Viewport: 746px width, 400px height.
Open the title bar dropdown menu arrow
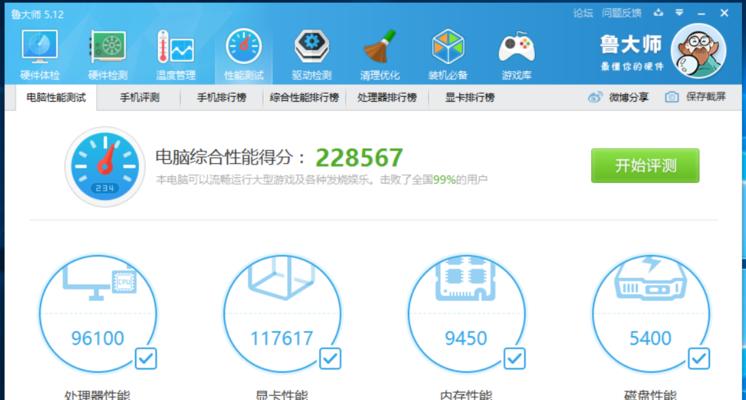[x=679, y=13]
